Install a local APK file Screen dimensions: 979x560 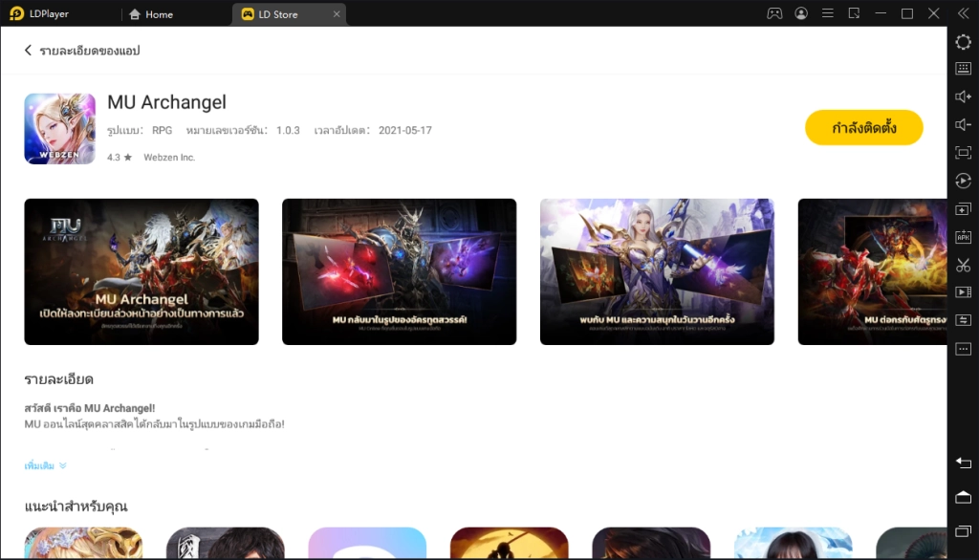tap(964, 237)
